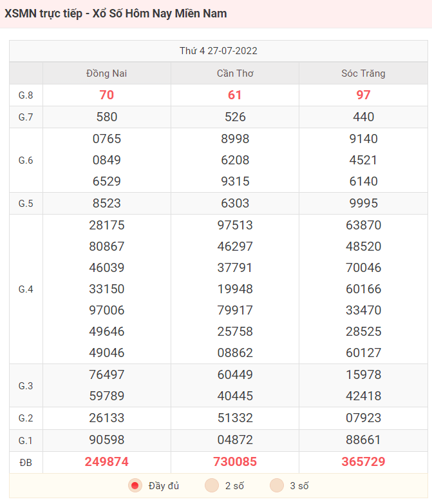This screenshot has height=504, width=432.
Task: Click the date Thứ 4 27-07-2022 header
Action: pos(218,51)
